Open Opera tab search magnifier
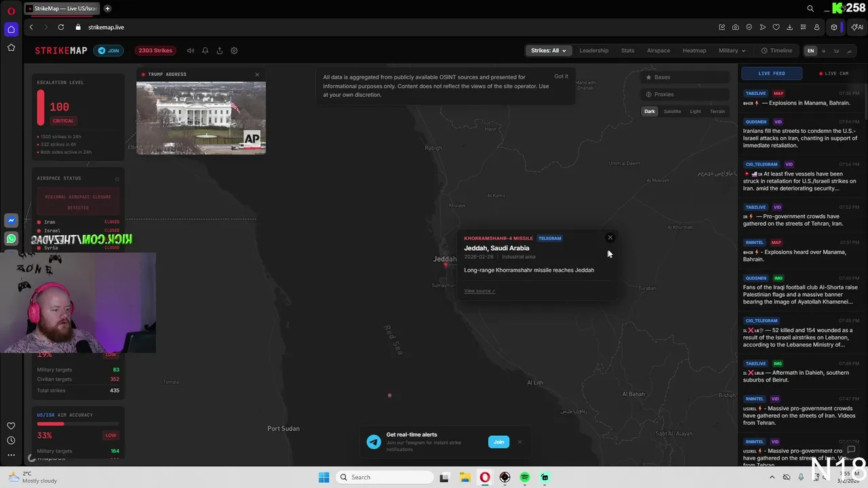Image resolution: width=868 pixels, height=488 pixels. [x=810, y=9]
